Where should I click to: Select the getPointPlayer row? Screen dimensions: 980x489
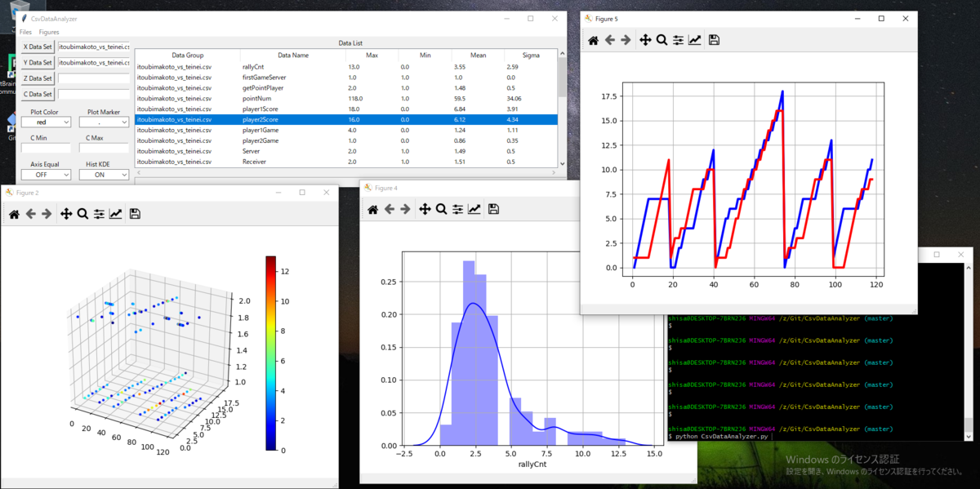coord(346,87)
